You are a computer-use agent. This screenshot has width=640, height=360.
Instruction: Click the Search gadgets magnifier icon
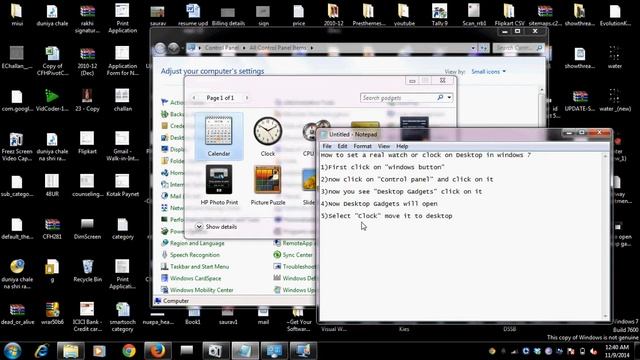pyautogui.click(x=440, y=98)
